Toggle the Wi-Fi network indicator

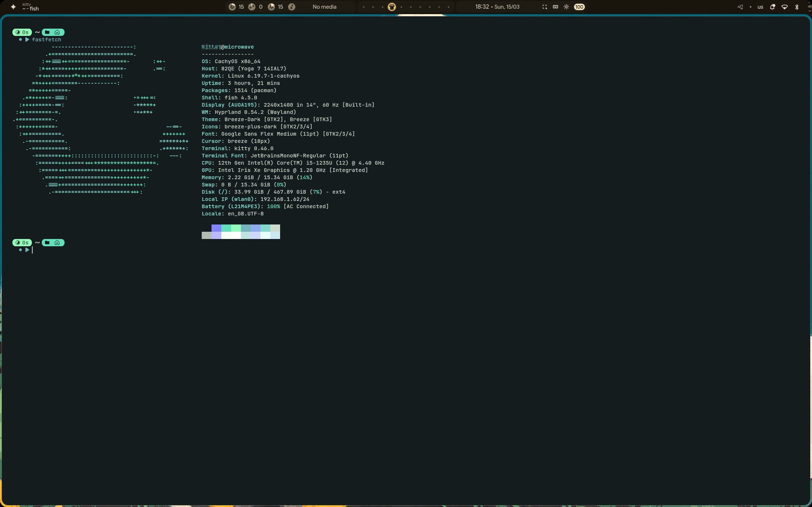[784, 7]
